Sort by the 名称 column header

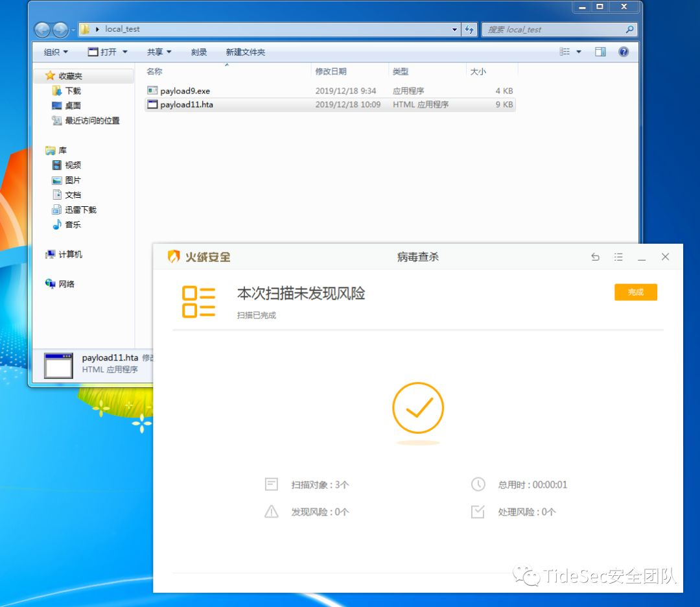point(154,71)
